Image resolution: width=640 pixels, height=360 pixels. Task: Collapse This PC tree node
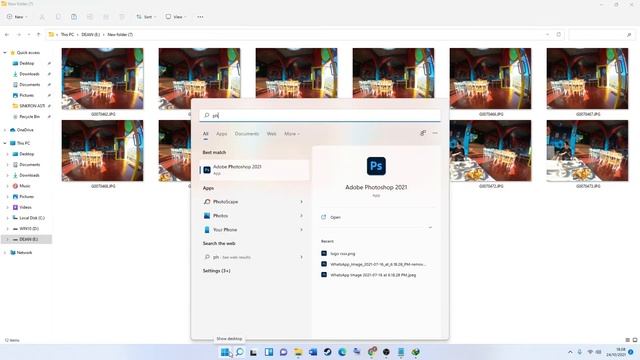point(5,143)
